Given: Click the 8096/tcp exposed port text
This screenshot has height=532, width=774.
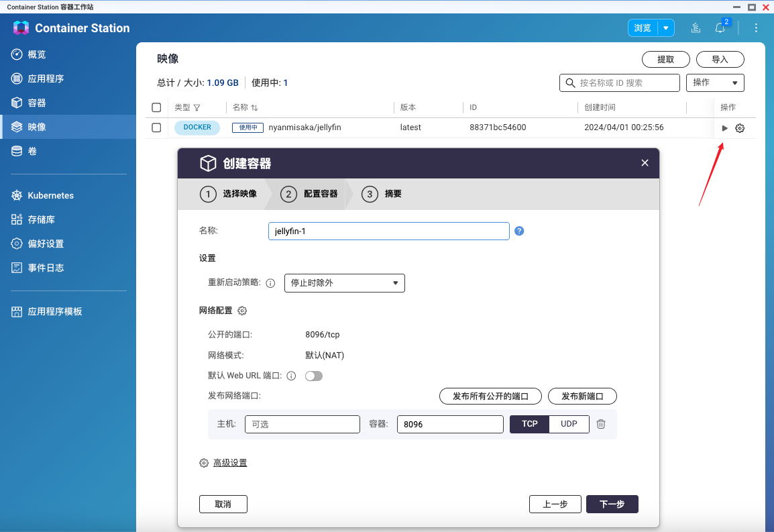Looking at the screenshot, I should pyautogui.click(x=323, y=335).
